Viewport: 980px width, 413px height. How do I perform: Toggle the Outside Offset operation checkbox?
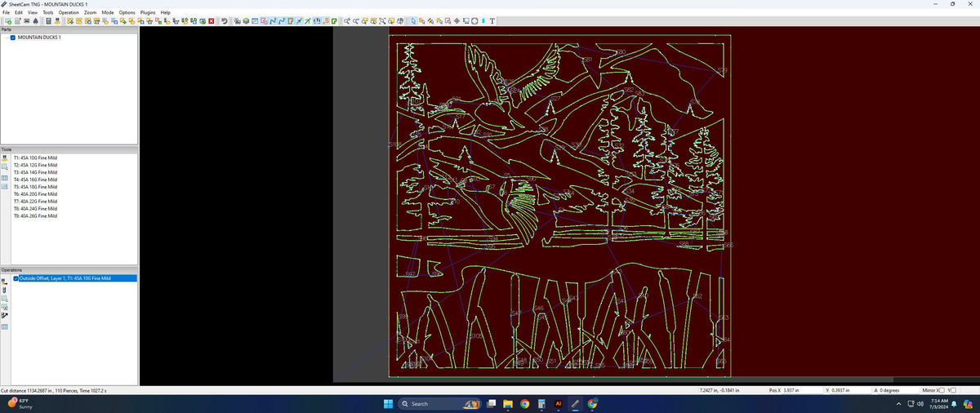16,278
